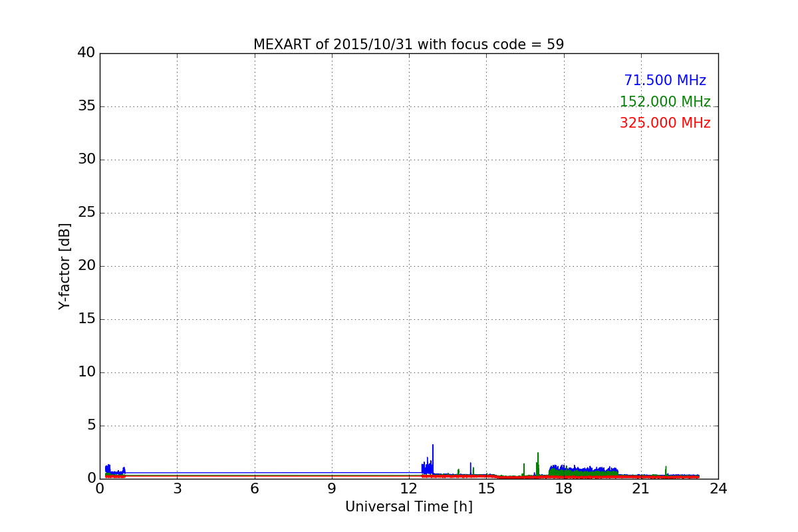Click x-axis tick label 9
The image size is (798, 532).
pos(332,489)
